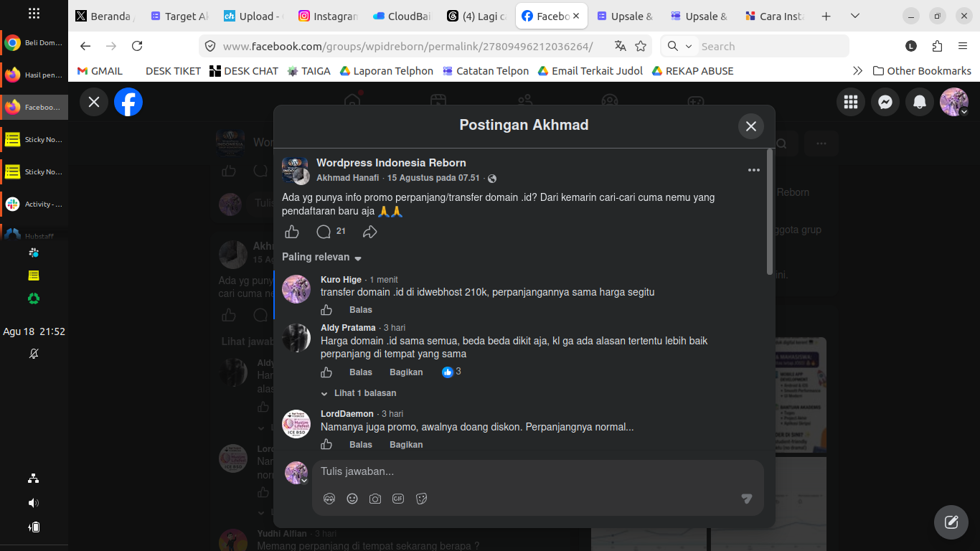This screenshot has height=551, width=980.
Task: Open the Messenger icon in Facebook header
Action: 885,102
